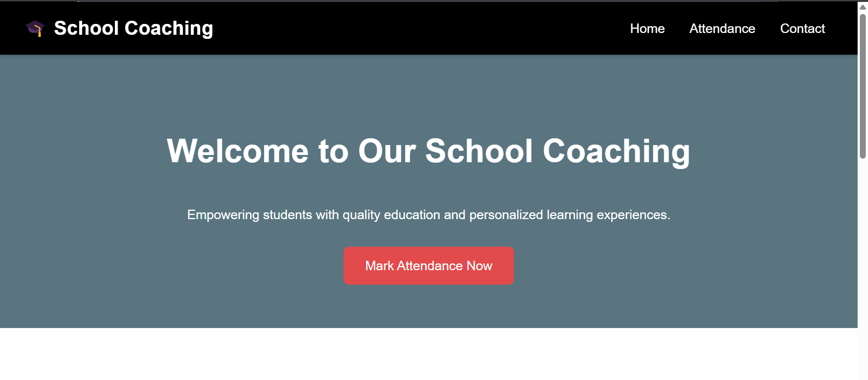868x380 pixels.
Task: Go to the Home nav link
Action: click(x=647, y=28)
